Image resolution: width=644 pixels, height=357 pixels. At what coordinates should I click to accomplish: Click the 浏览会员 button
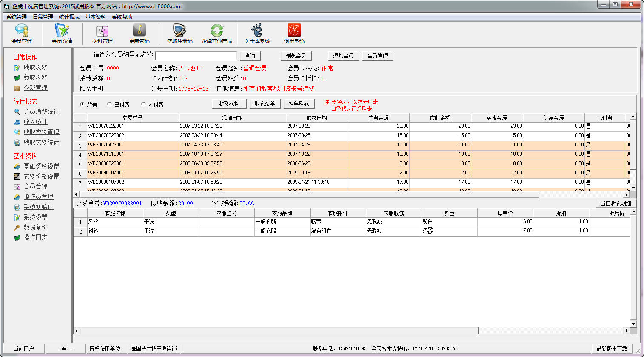point(296,56)
